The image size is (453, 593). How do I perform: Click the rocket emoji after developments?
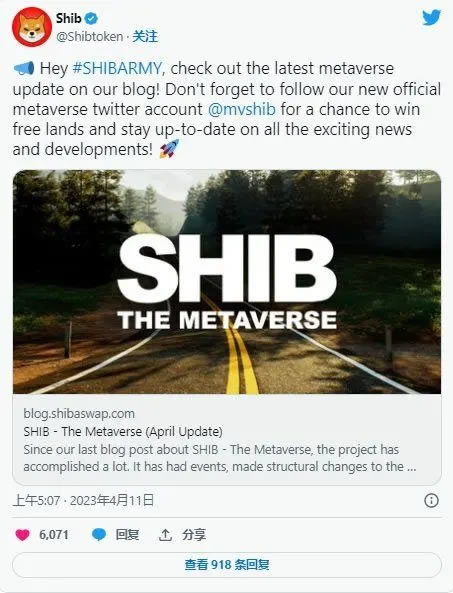click(169, 149)
